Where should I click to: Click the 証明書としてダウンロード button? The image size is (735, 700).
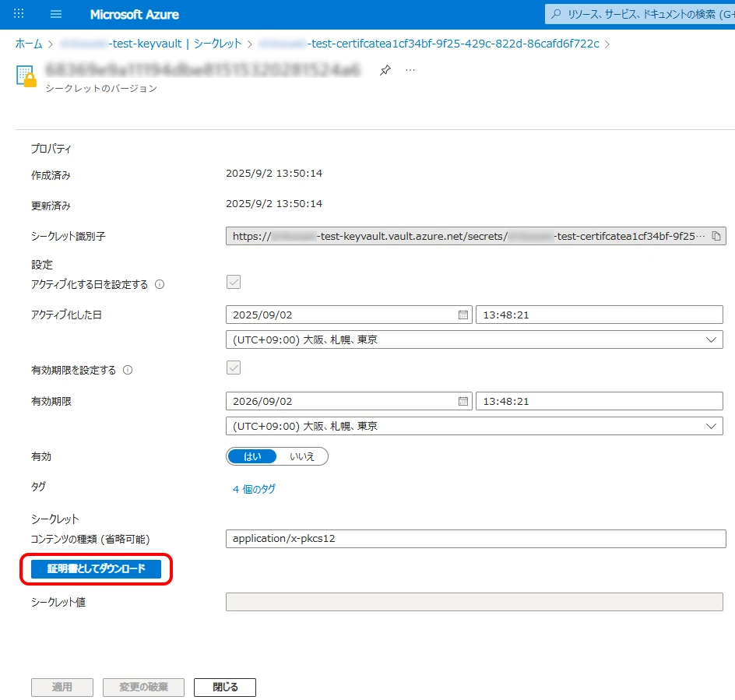coord(96,569)
